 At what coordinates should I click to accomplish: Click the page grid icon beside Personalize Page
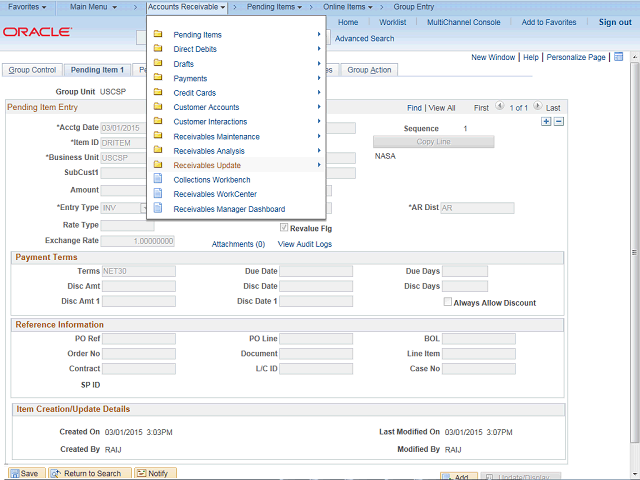(618, 57)
